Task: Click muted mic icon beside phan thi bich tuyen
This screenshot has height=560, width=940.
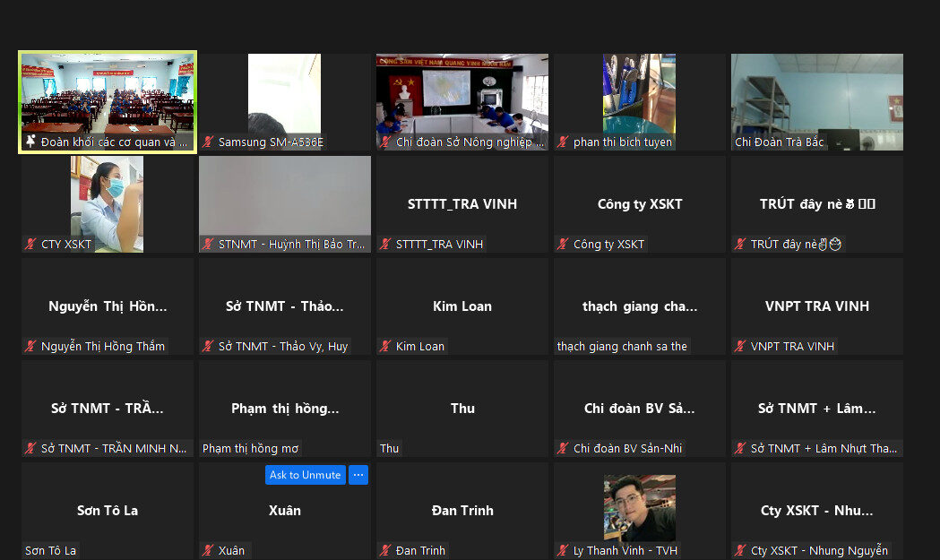Action: point(563,142)
